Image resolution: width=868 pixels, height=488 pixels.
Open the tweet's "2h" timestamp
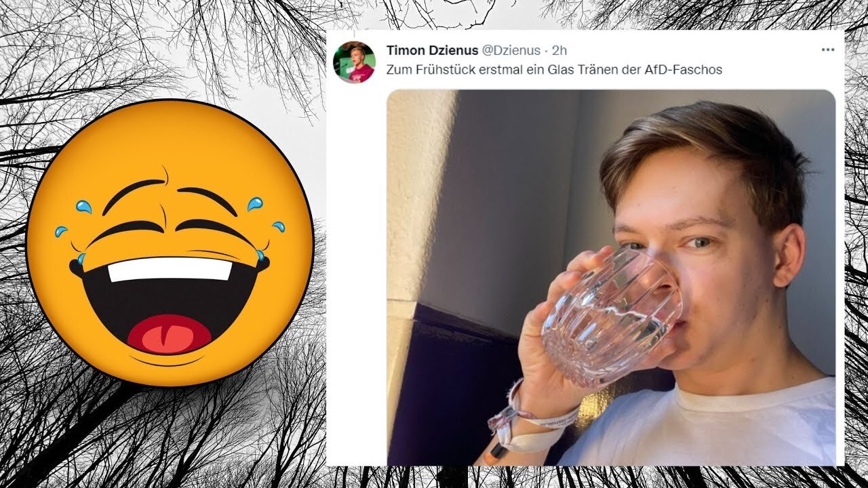[559, 50]
